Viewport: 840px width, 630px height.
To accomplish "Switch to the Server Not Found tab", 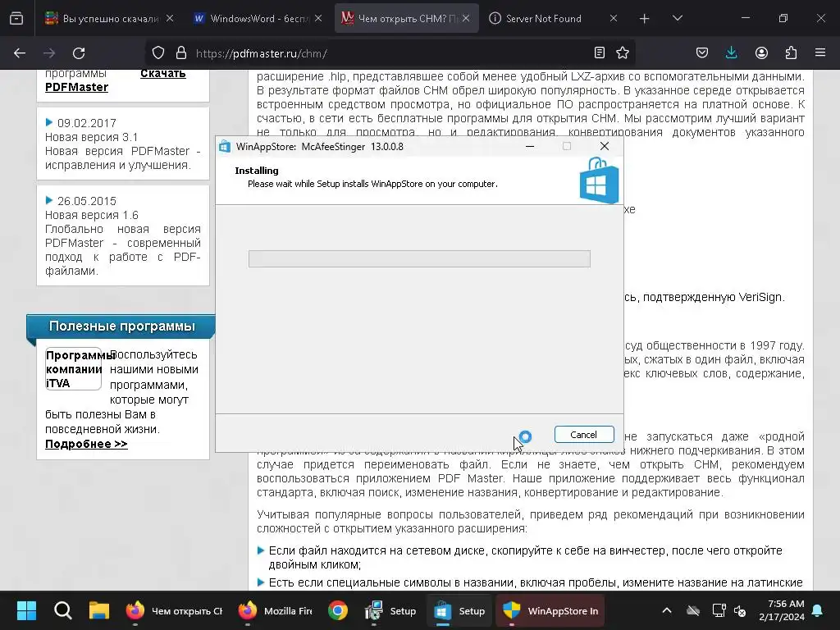I will click(543, 18).
